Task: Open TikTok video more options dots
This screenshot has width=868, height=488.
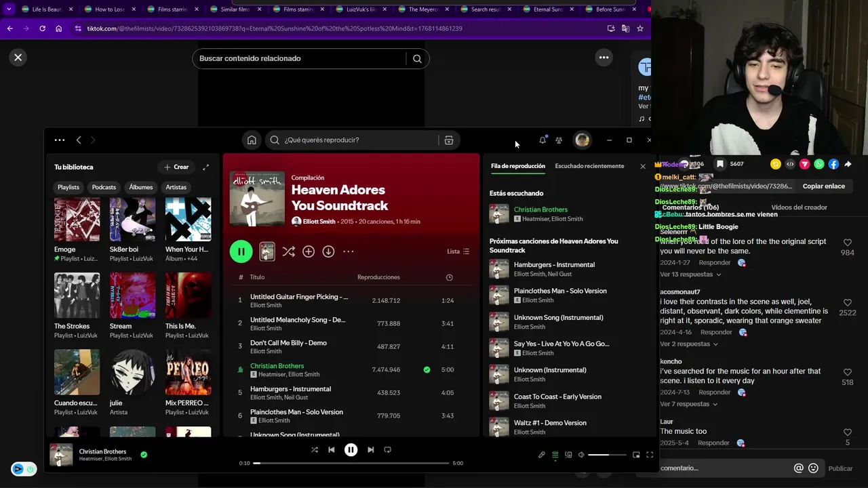Action: click(604, 58)
